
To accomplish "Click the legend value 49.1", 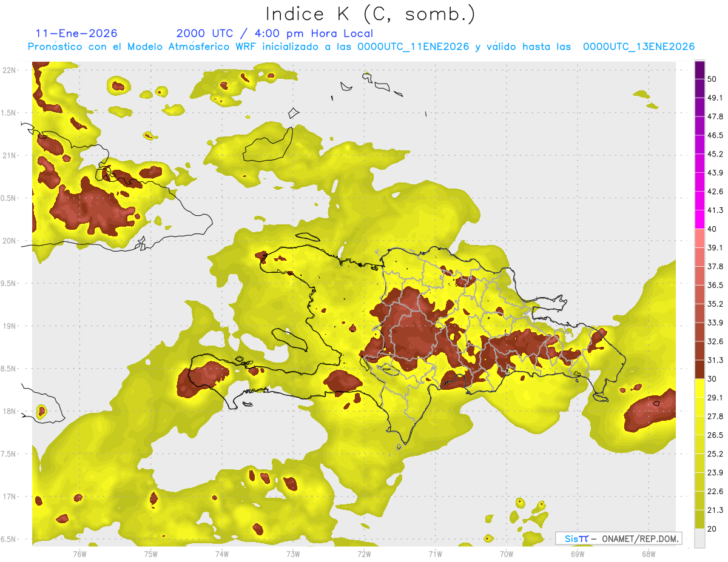I will (715, 98).
